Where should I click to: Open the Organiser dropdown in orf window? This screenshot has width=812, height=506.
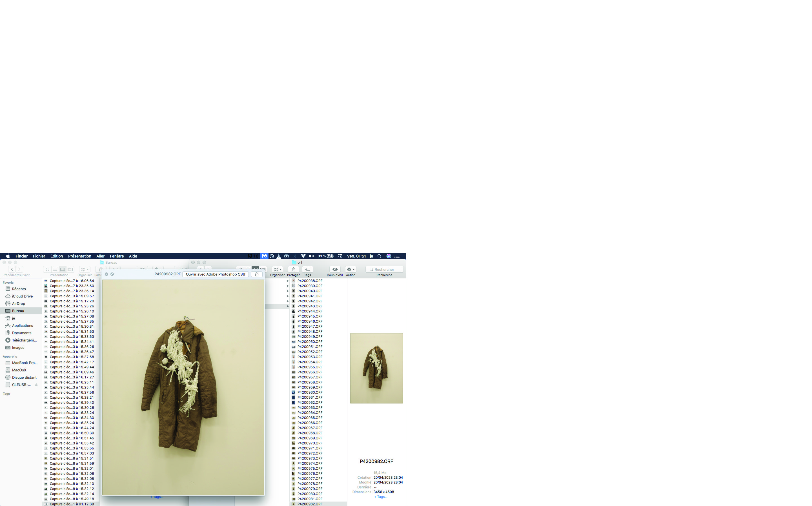click(277, 269)
